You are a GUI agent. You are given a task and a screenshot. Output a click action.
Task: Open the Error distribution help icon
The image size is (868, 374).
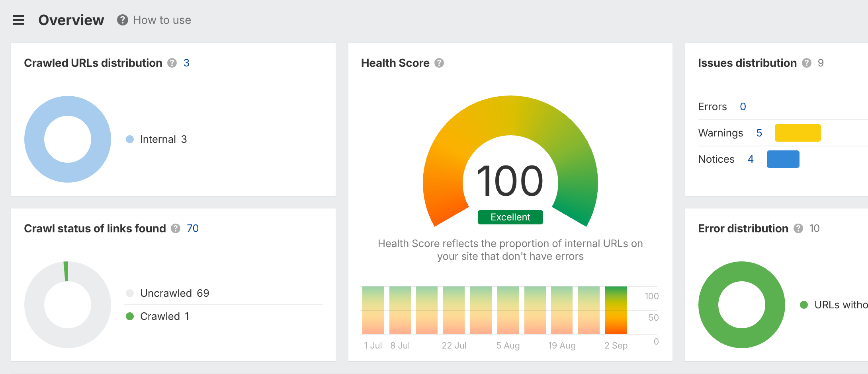pyautogui.click(x=798, y=228)
